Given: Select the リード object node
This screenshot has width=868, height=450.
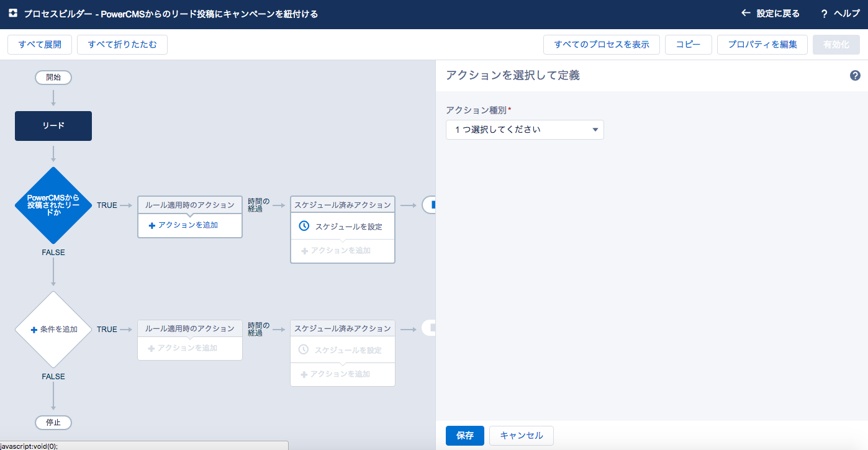Looking at the screenshot, I should click(53, 126).
